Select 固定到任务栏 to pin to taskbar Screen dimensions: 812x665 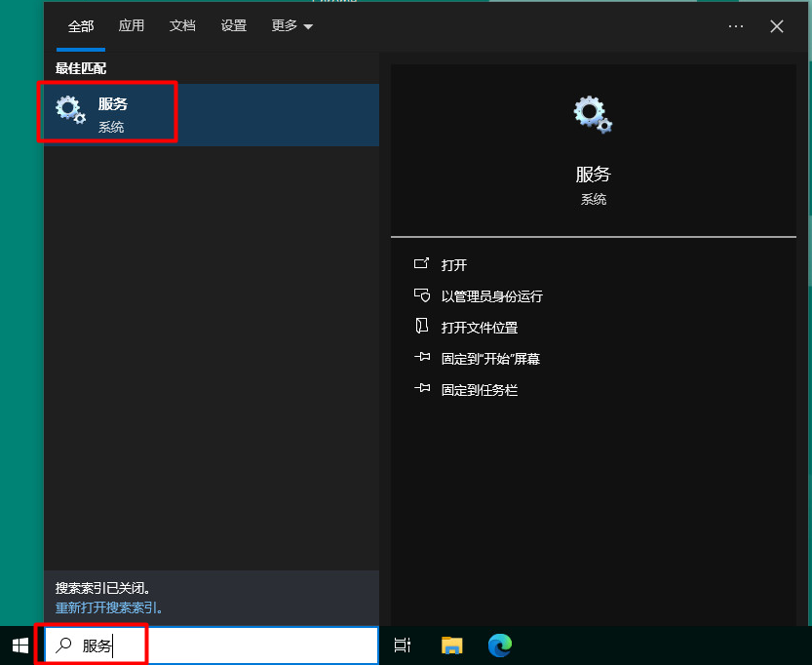[479, 390]
